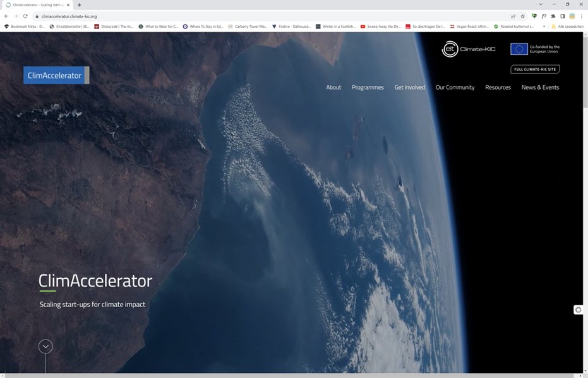
Task: Open the Bookmark Ninja bookmark
Action: (24, 27)
